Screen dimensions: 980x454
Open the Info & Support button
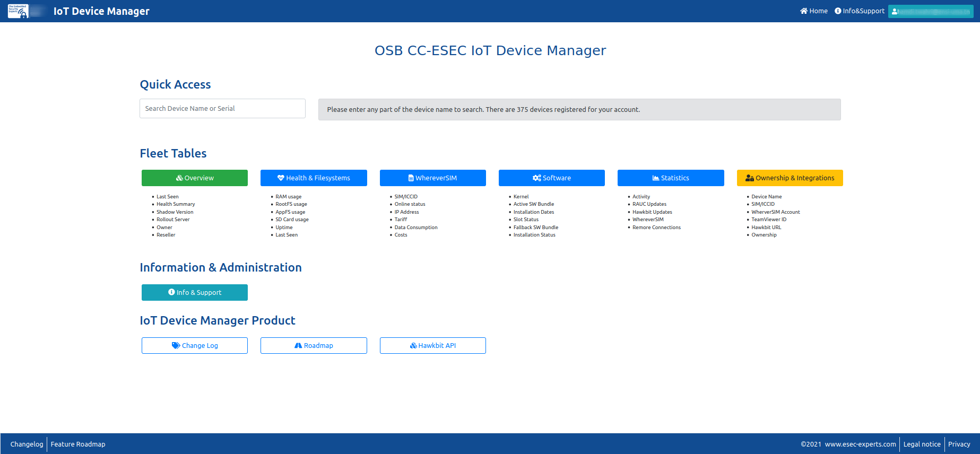pos(195,293)
